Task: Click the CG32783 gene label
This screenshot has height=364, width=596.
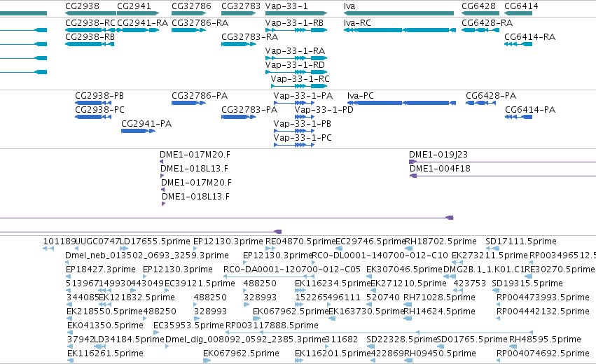Action: click(x=241, y=6)
